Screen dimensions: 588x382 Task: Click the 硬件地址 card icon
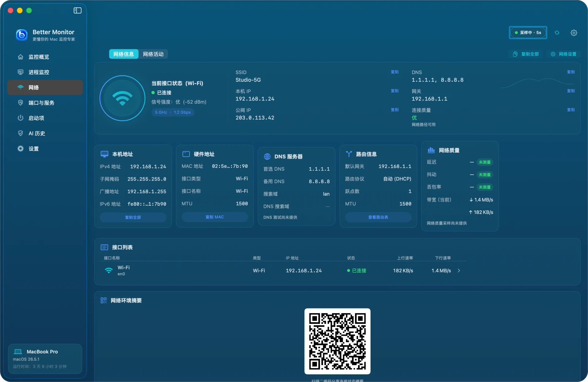(x=186, y=154)
